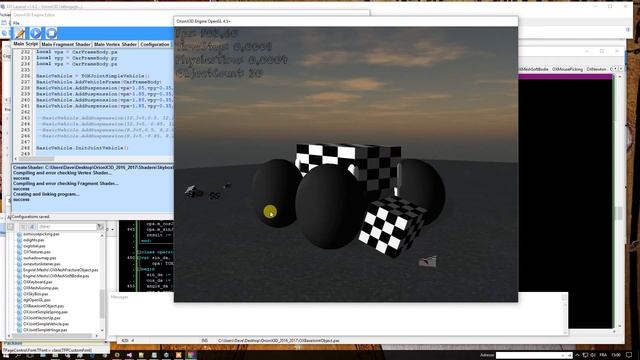Click the taskbar Adresse input field

[x=533, y=356]
